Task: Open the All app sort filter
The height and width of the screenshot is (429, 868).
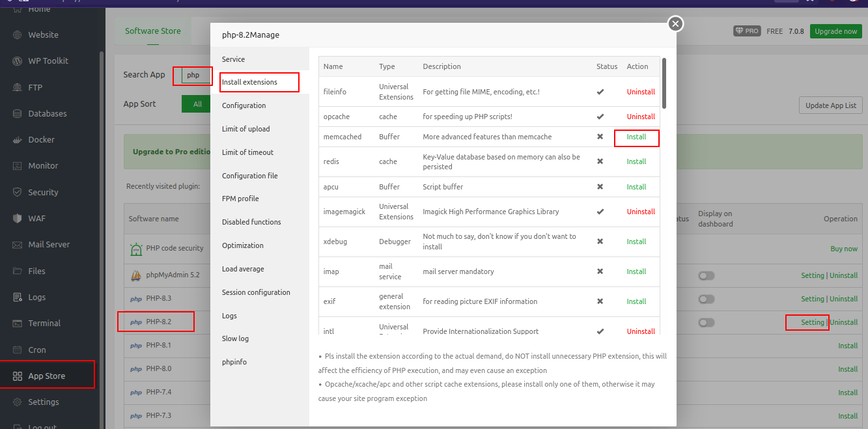Action: 196,104
